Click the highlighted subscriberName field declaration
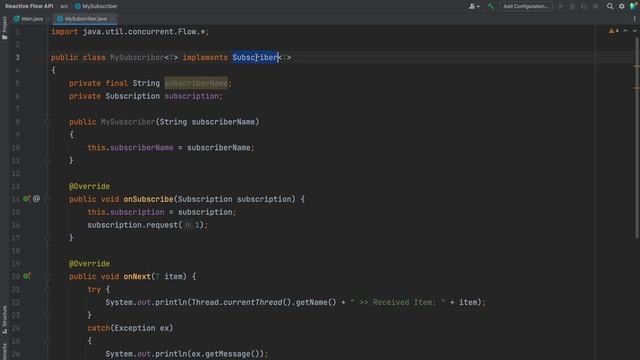Screen dimensions: 640x360 pyautogui.click(x=196, y=83)
